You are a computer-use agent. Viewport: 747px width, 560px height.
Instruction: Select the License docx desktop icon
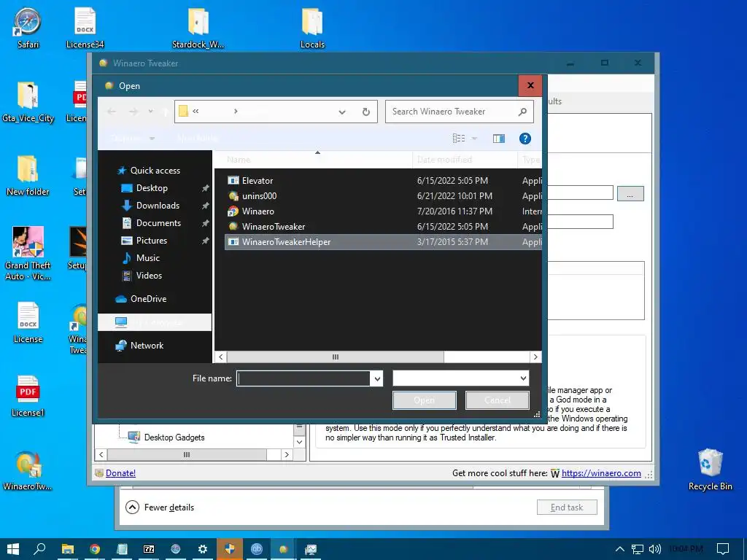coord(28,323)
